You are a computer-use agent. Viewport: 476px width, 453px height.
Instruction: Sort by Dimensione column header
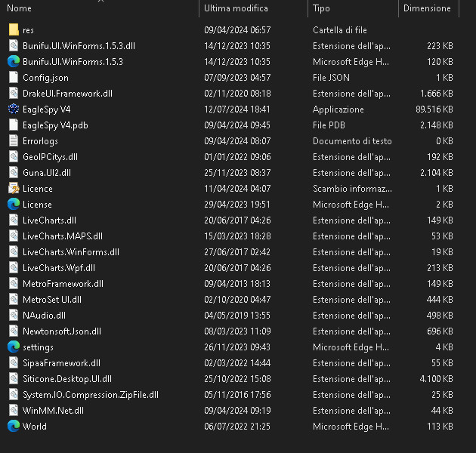(427, 8)
